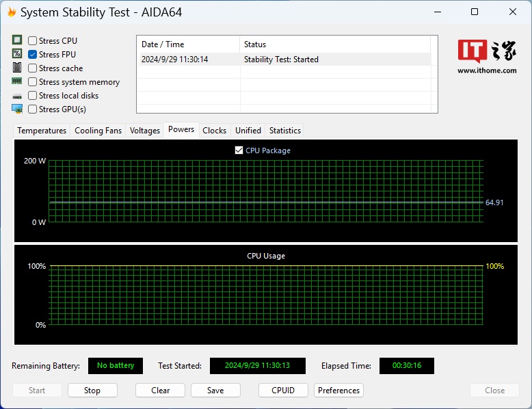
Task: Click the Clear button
Action: point(160,391)
